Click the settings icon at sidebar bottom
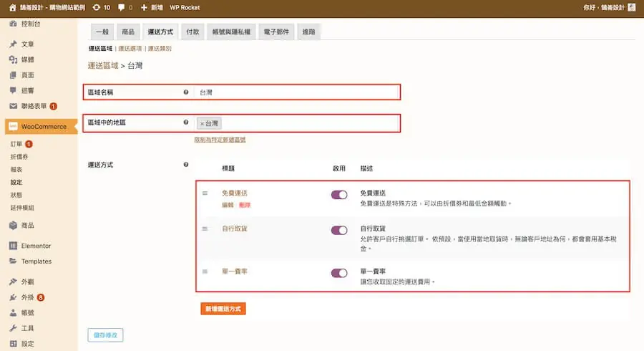The height and width of the screenshot is (351, 644). coord(13,344)
